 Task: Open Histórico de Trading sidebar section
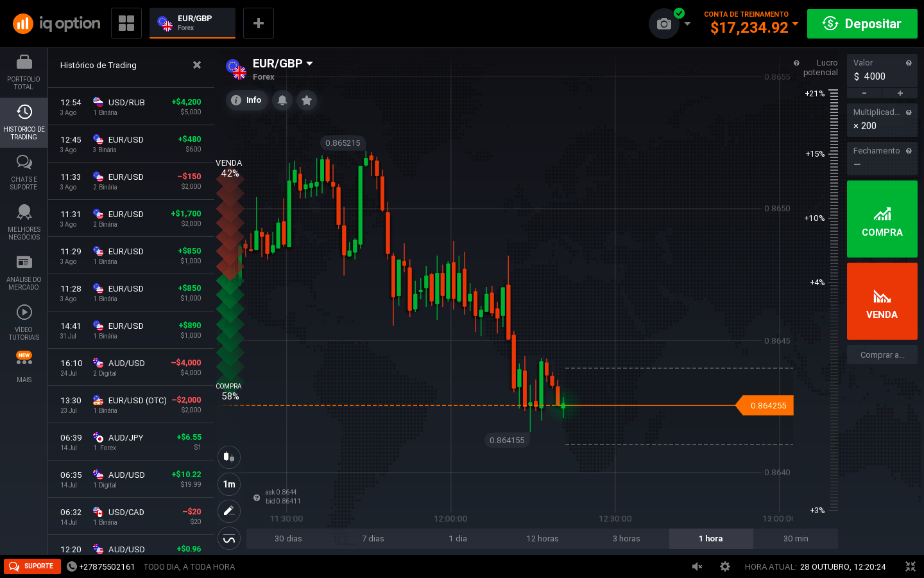click(x=24, y=123)
